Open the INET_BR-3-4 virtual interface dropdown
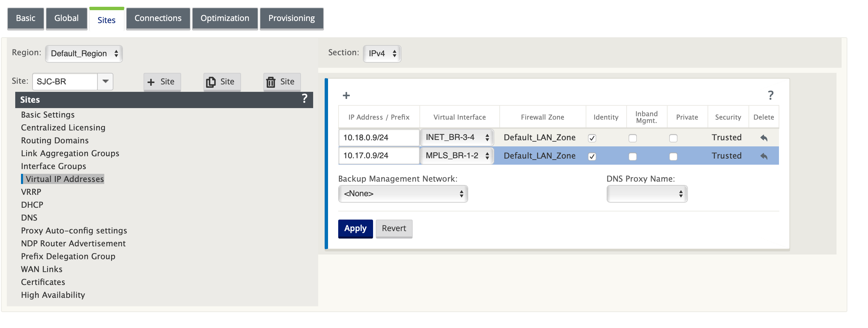The height and width of the screenshot is (328, 868). [457, 137]
